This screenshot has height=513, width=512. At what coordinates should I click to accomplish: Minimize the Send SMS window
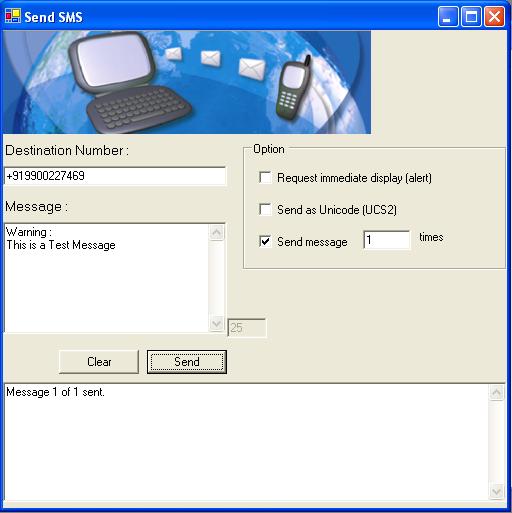click(448, 16)
